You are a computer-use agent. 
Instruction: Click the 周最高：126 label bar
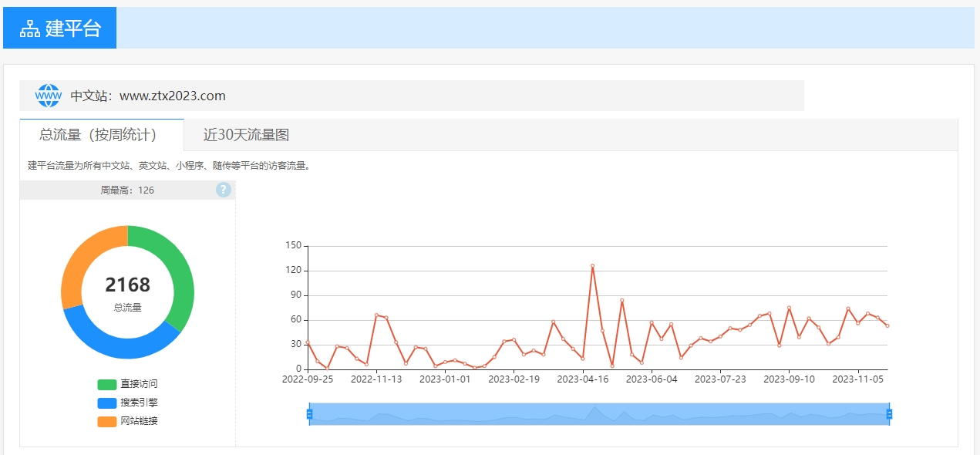point(127,190)
